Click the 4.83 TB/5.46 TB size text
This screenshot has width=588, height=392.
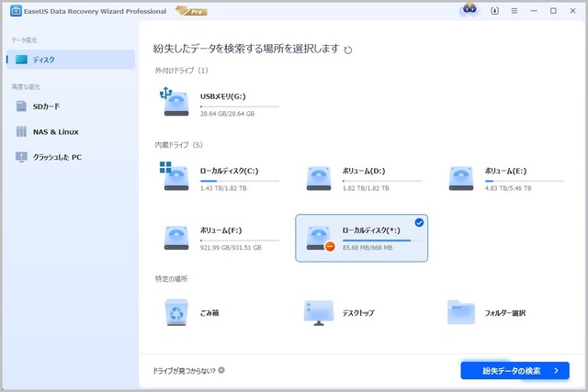tap(508, 188)
